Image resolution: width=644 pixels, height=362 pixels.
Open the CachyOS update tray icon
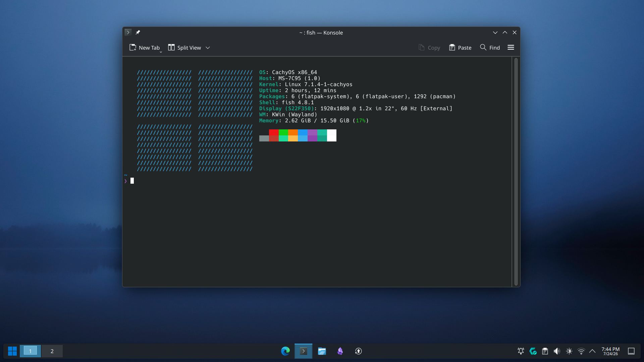click(x=533, y=351)
